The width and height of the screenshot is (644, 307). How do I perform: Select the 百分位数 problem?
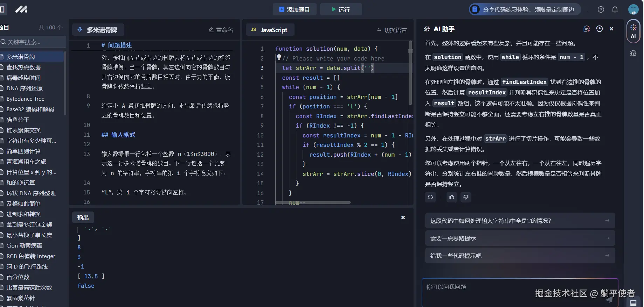[32, 277]
